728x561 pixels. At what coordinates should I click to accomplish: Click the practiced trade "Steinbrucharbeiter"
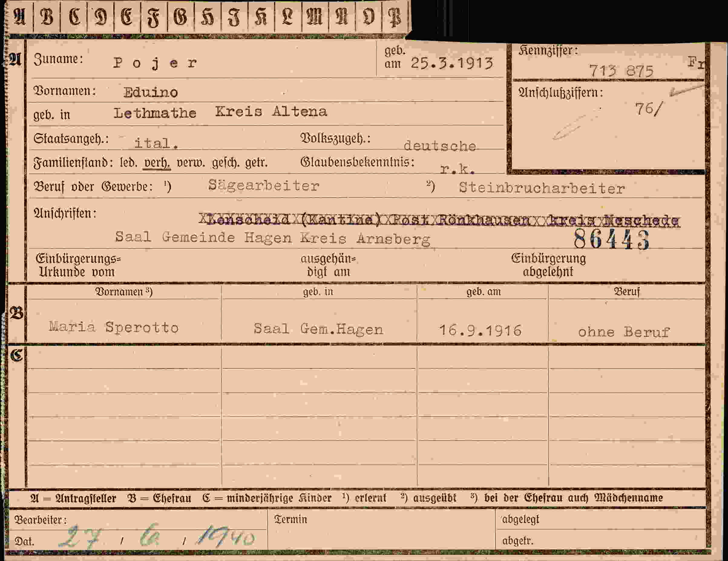click(x=542, y=188)
